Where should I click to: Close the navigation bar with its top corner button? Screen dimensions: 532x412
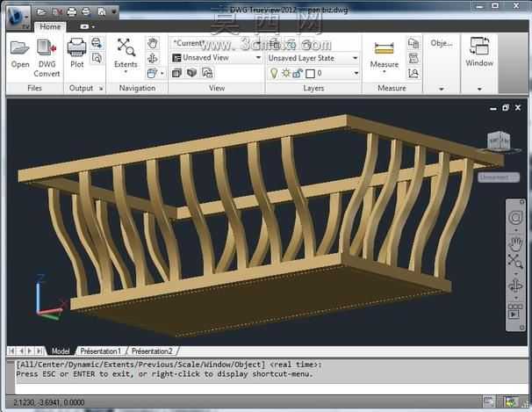pos(521,202)
